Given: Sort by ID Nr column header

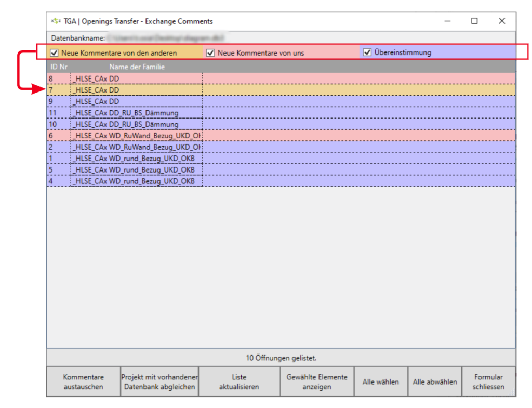Looking at the screenshot, I should (x=59, y=67).
